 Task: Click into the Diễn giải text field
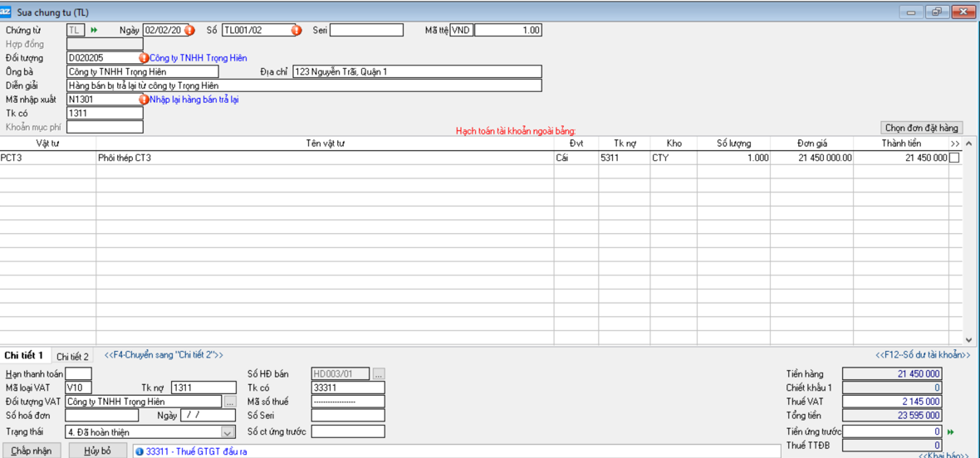[x=304, y=85]
